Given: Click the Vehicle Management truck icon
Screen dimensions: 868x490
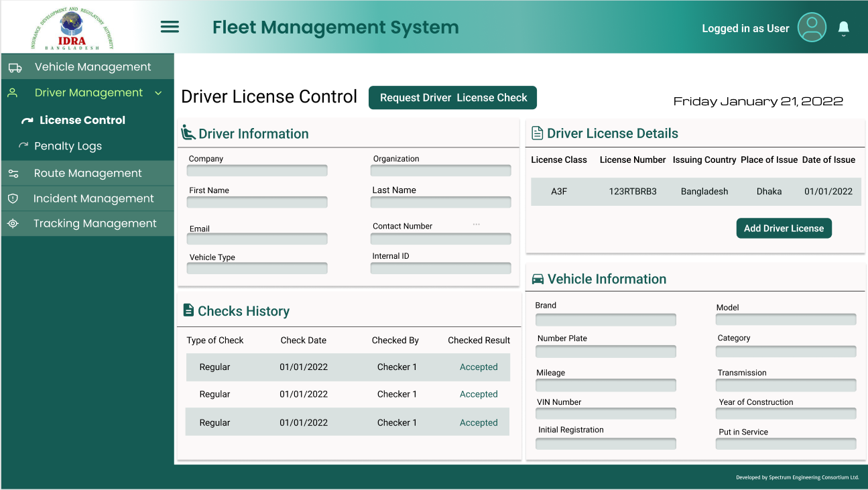Looking at the screenshot, I should tap(15, 68).
